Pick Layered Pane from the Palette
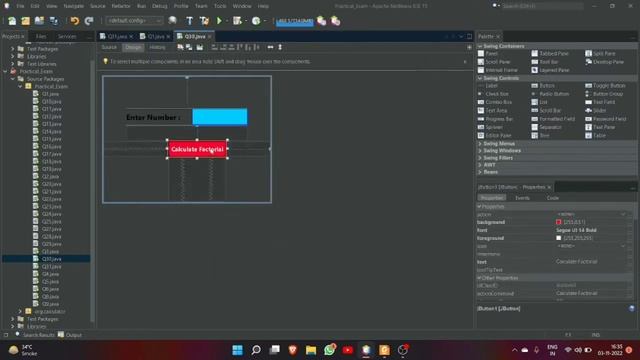 point(550,70)
